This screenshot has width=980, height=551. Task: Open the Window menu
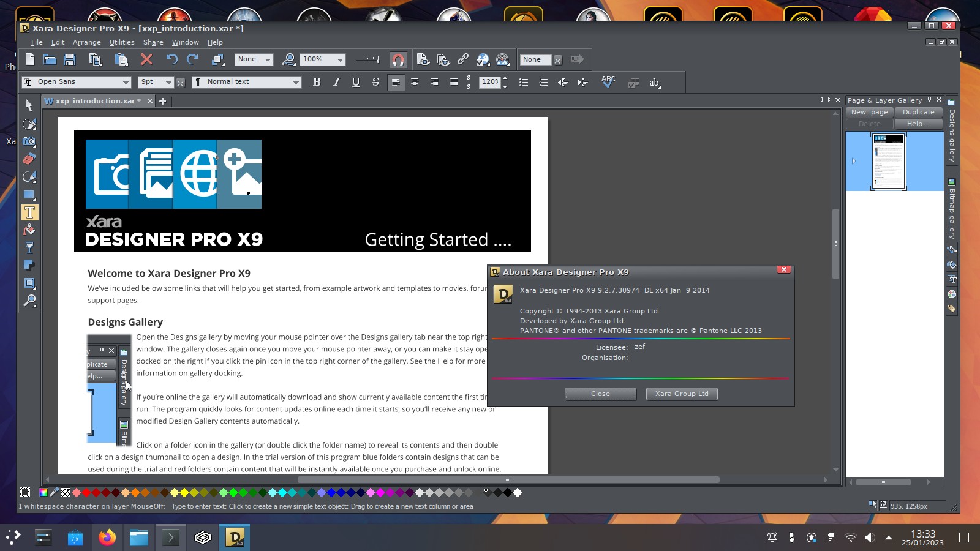click(185, 42)
